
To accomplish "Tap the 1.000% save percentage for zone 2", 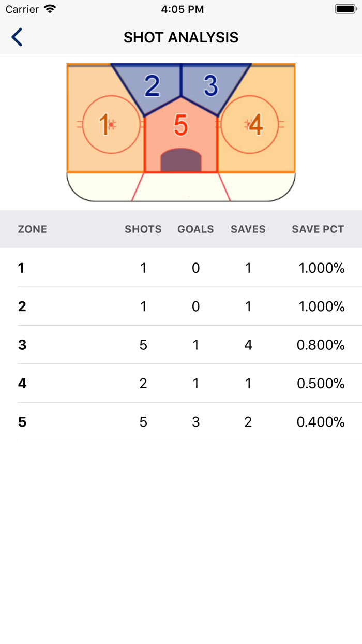I will click(322, 306).
